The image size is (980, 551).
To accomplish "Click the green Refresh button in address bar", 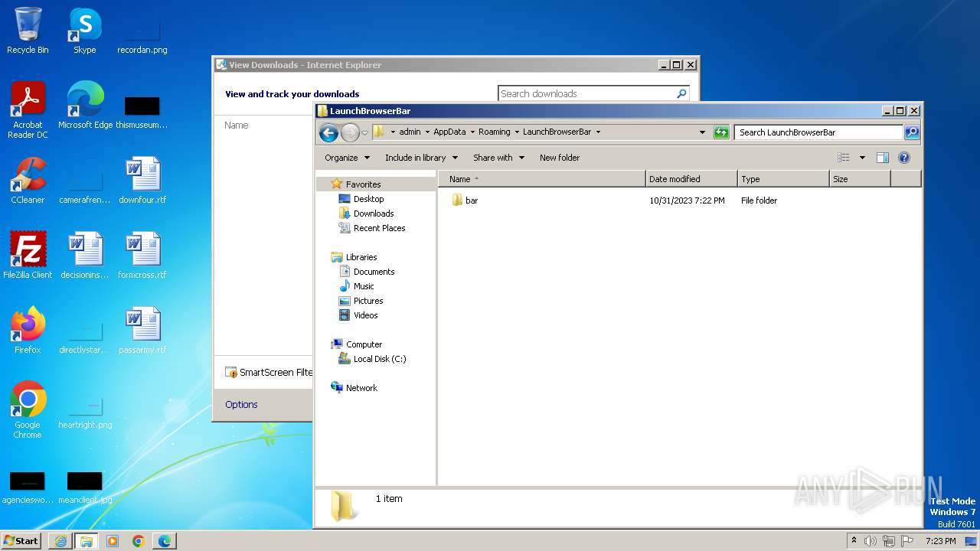I will click(720, 132).
